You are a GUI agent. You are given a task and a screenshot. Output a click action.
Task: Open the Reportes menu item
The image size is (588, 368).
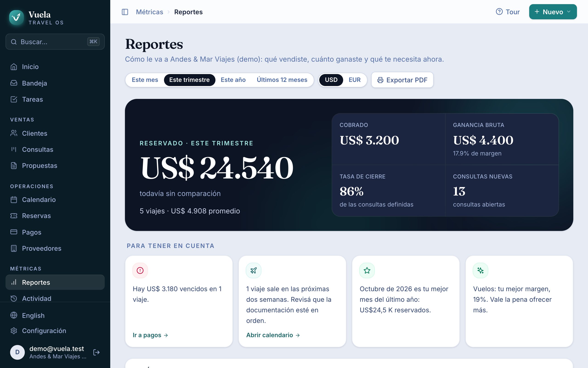tap(55, 282)
